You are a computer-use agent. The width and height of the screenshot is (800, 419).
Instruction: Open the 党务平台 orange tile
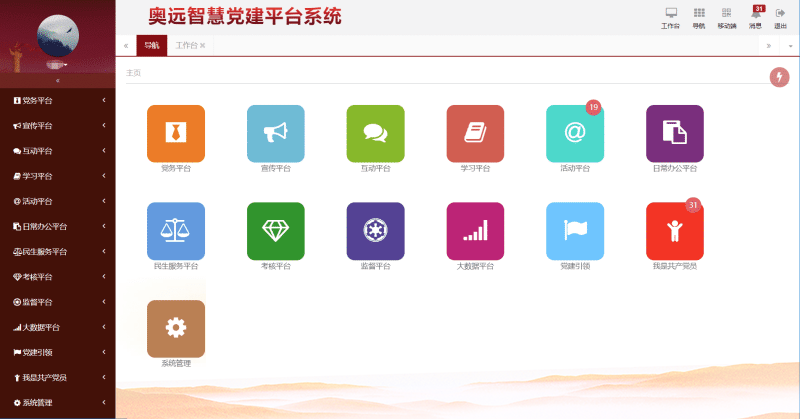click(x=175, y=133)
